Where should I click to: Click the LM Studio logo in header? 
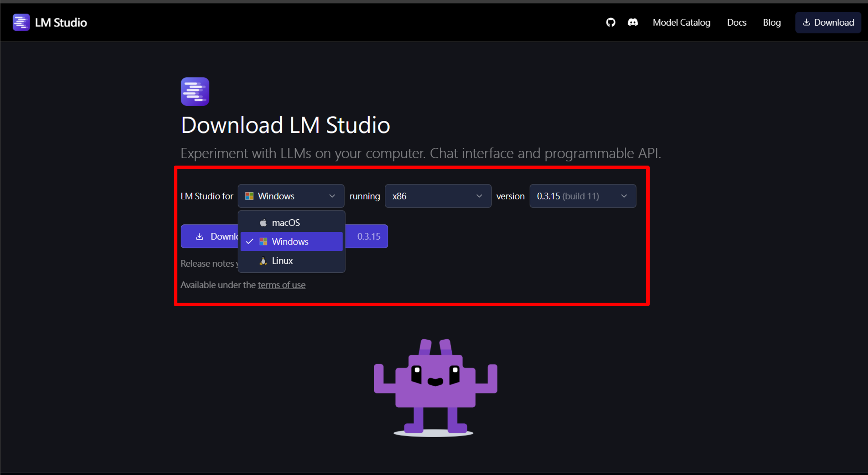[21, 22]
